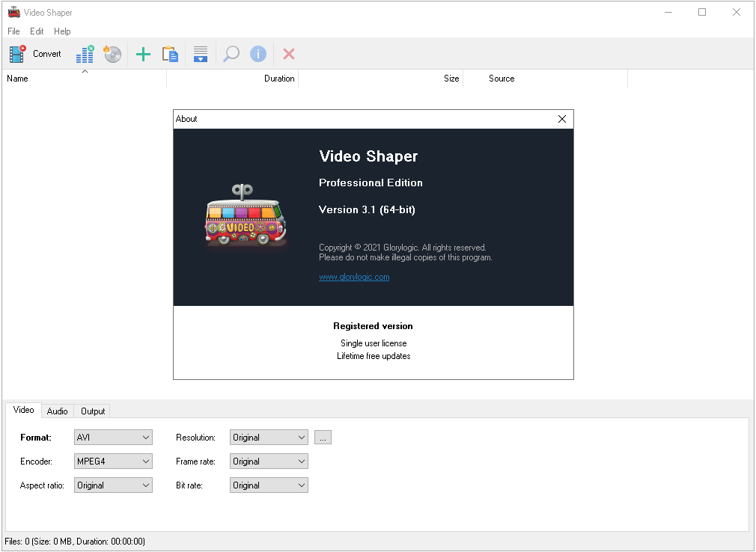
Task: Switch to the Output tab
Action: tap(93, 411)
